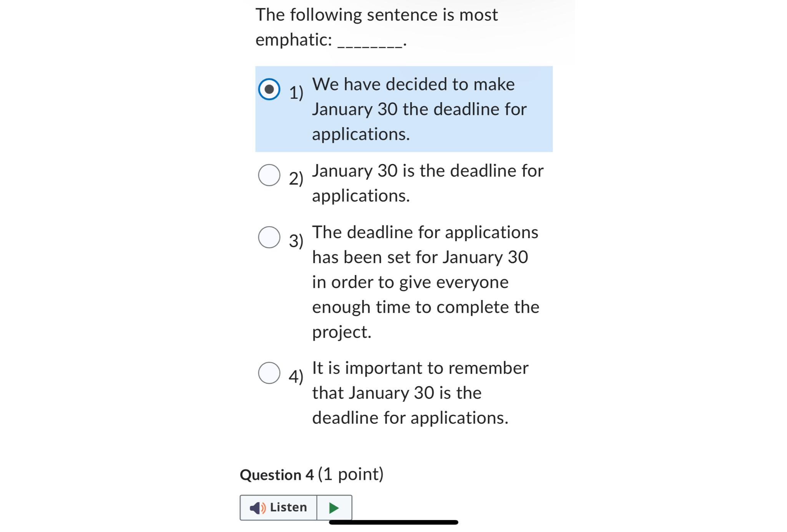
Task: Click the Listen button
Action: [x=279, y=507]
